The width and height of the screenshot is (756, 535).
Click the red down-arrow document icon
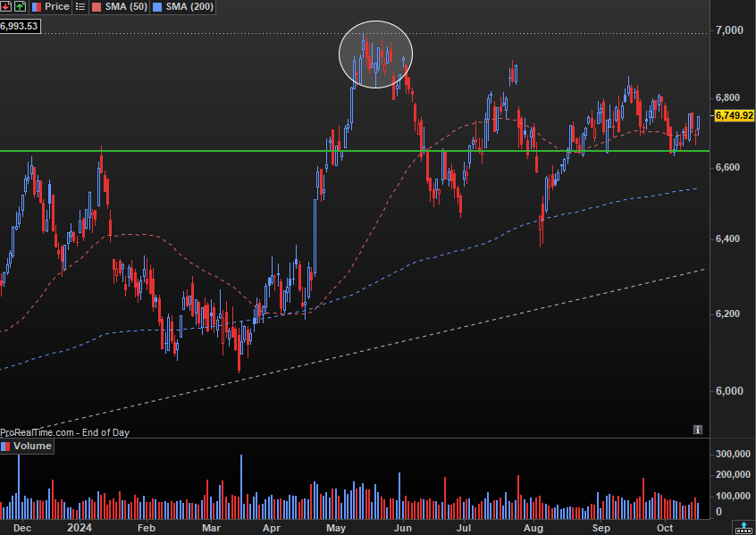[5, 6]
